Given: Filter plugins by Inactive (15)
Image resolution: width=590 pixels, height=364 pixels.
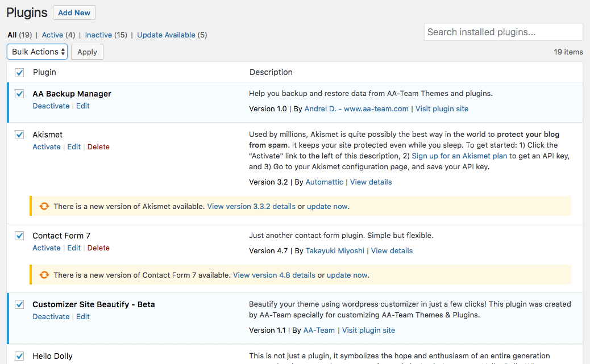Looking at the screenshot, I should [x=106, y=35].
